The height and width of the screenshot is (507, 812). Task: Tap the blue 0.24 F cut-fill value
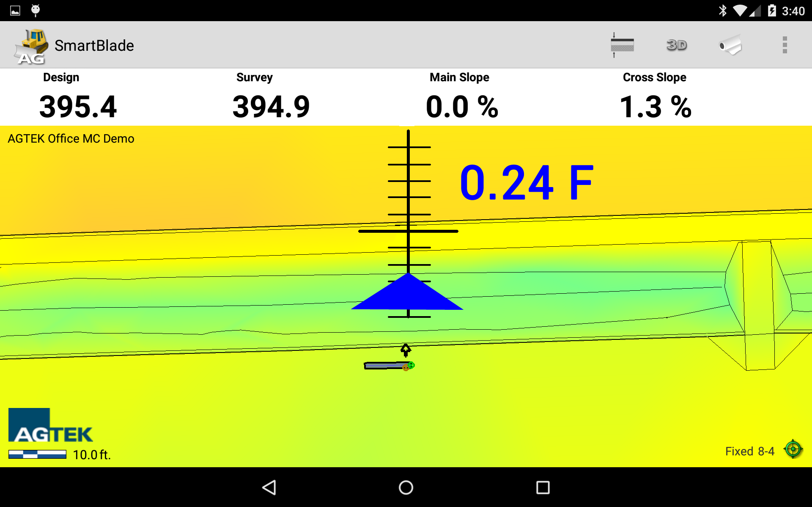[x=526, y=182]
